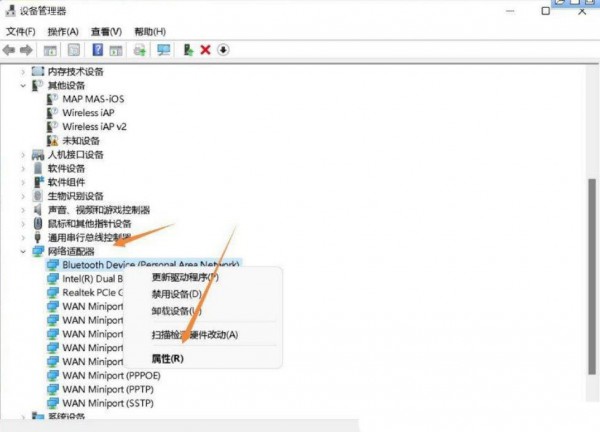Click the scan for hardware changes monitor icon
The width and height of the screenshot is (600, 432).
(164, 50)
